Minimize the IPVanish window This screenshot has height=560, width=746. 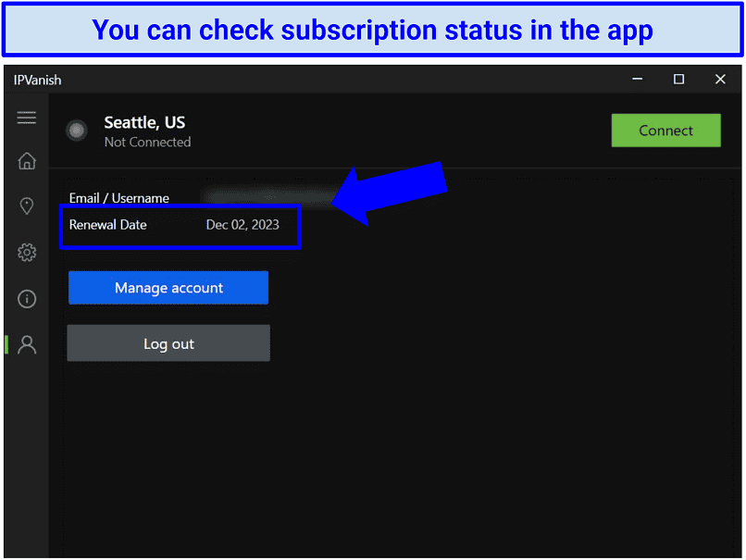(x=637, y=80)
